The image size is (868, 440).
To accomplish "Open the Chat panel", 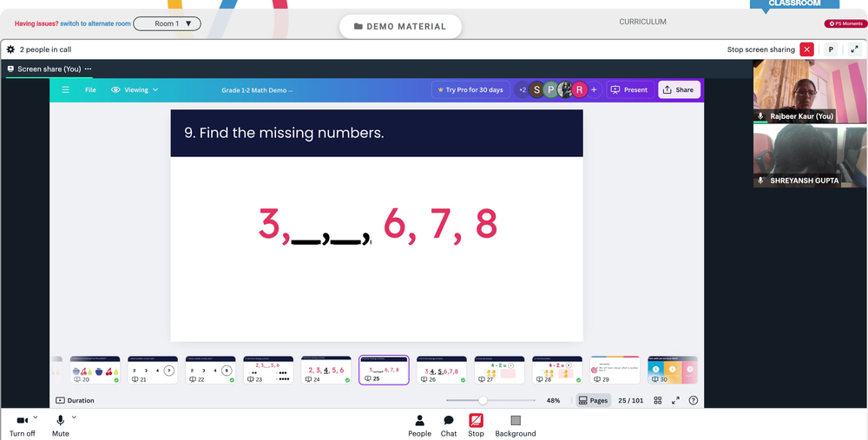I will click(449, 425).
